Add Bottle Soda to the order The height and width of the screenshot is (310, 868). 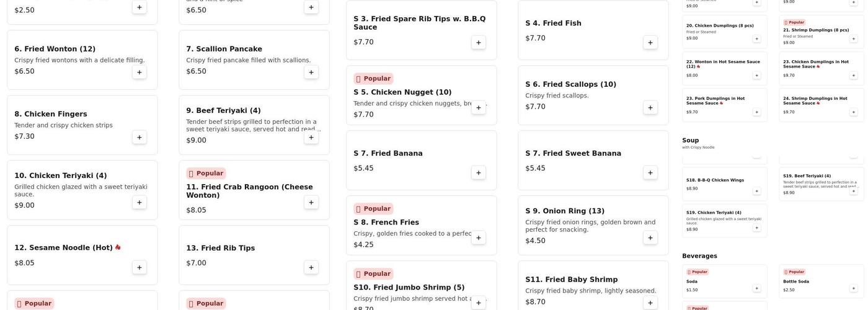853,288
